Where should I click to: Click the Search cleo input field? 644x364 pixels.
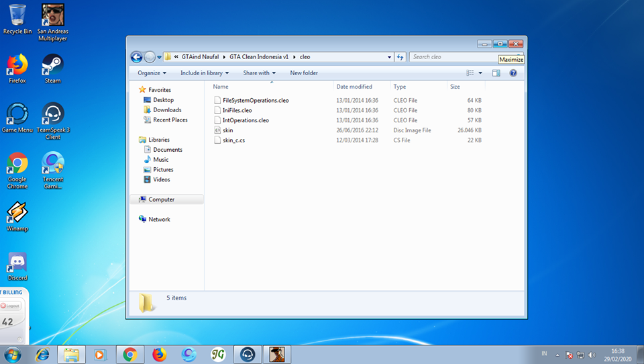click(454, 57)
